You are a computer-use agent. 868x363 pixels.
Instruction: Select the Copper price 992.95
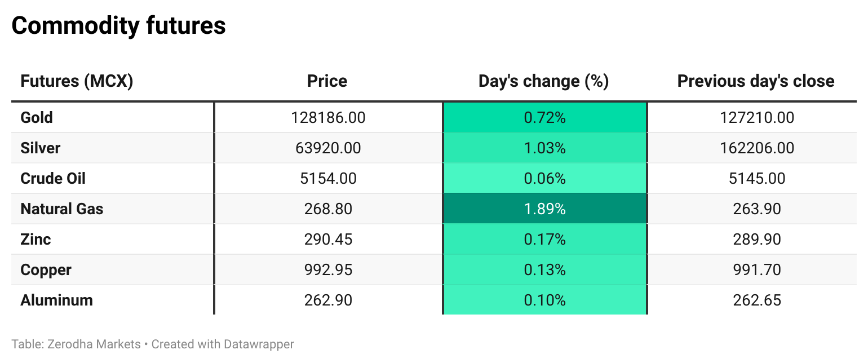(328, 270)
